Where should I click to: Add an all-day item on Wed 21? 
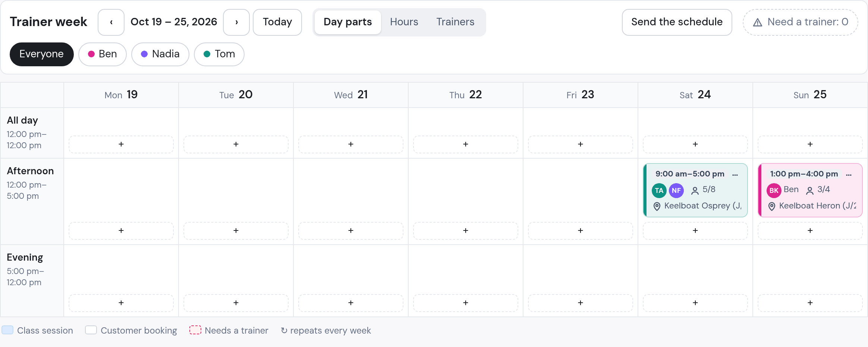351,144
